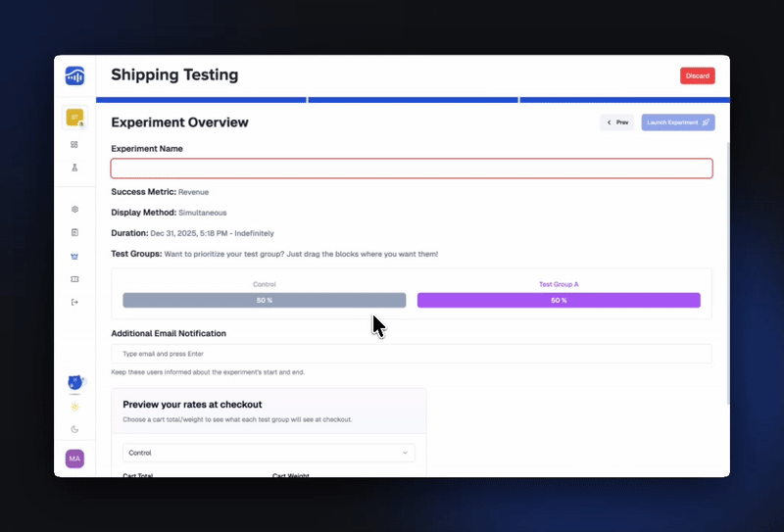
Task: Open the experiments flask icon
Action: [x=74, y=168]
